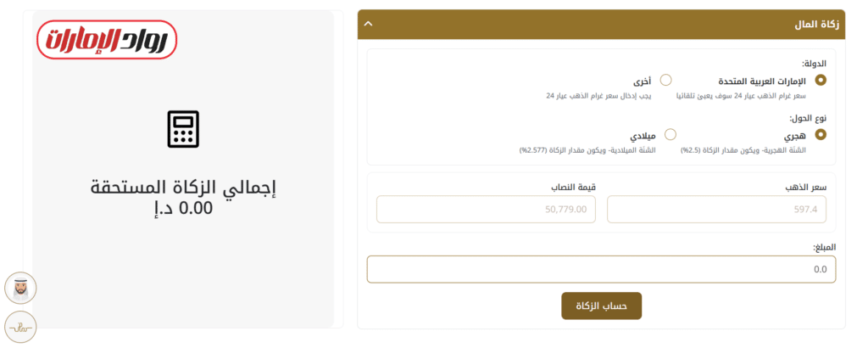Click the الدولة label
Viewport: 868px width, 348px height.
(814, 64)
